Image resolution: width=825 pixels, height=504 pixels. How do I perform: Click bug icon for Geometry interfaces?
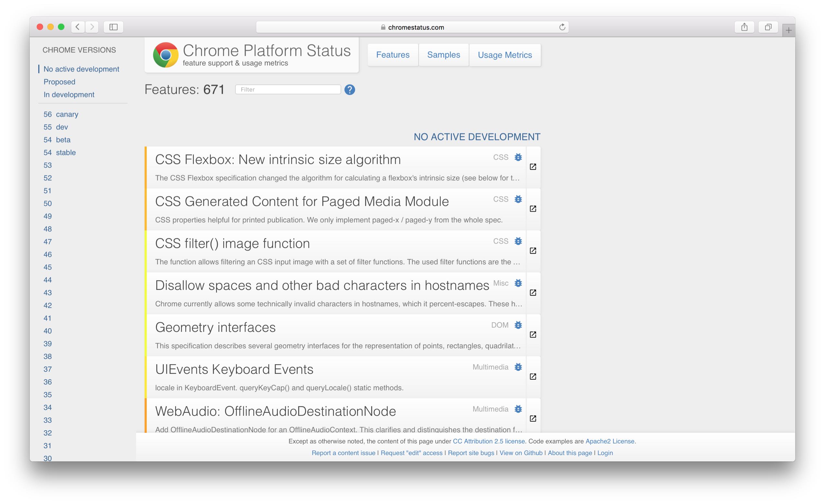point(518,325)
